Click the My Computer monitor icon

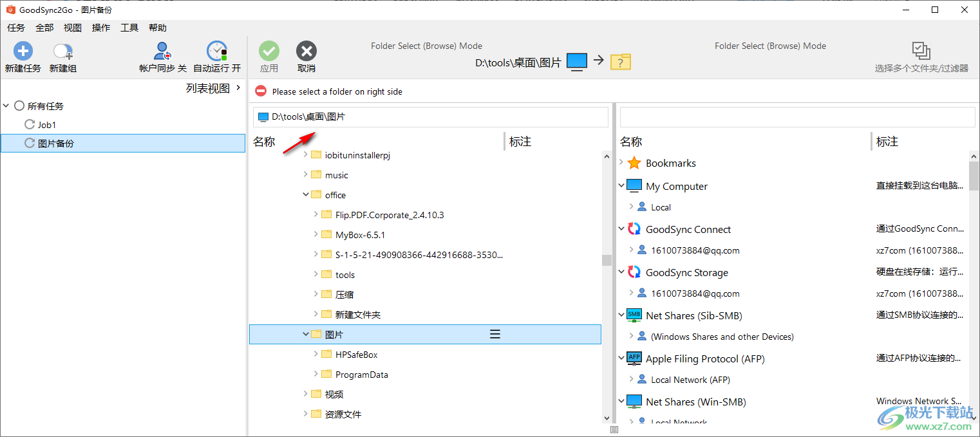click(x=634, y=186)
